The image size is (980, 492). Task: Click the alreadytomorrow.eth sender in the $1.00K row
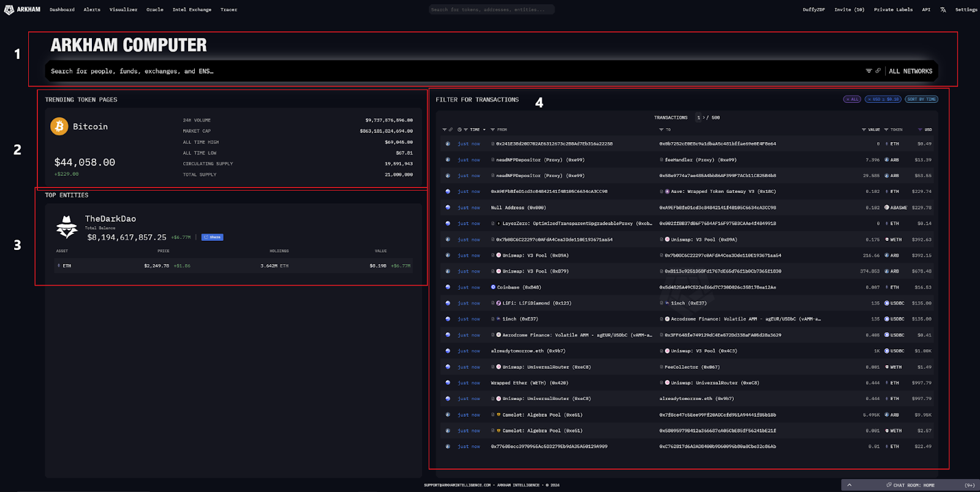pos(528,351)
